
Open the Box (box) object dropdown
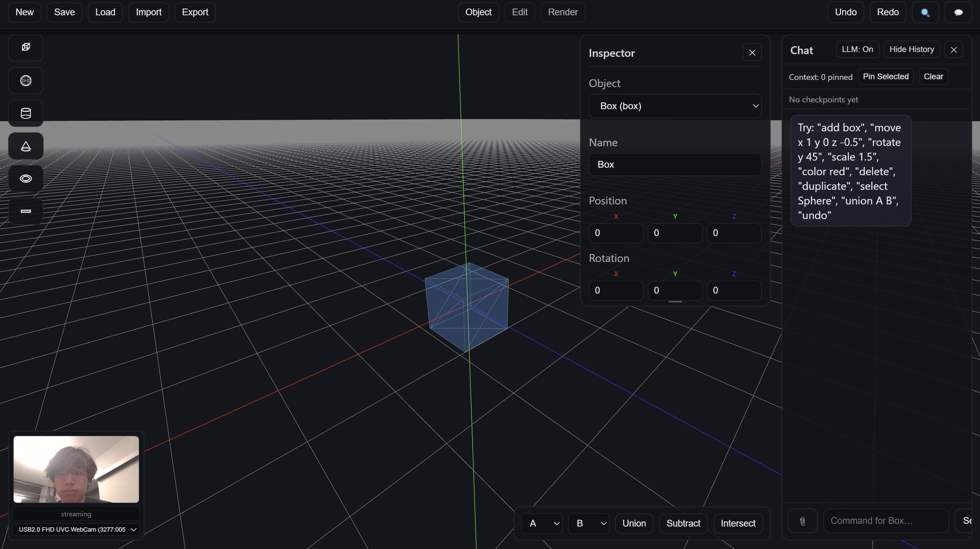(675, 106)
